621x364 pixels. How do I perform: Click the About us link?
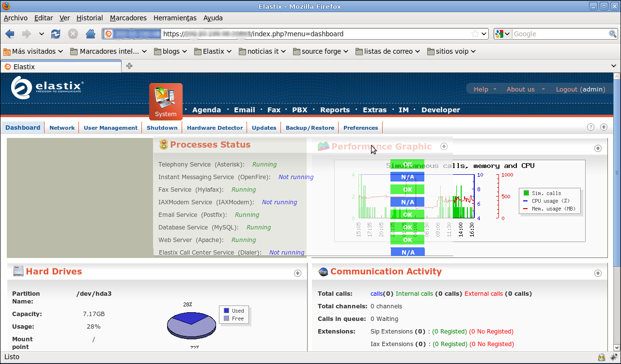(x=521, y=89)
